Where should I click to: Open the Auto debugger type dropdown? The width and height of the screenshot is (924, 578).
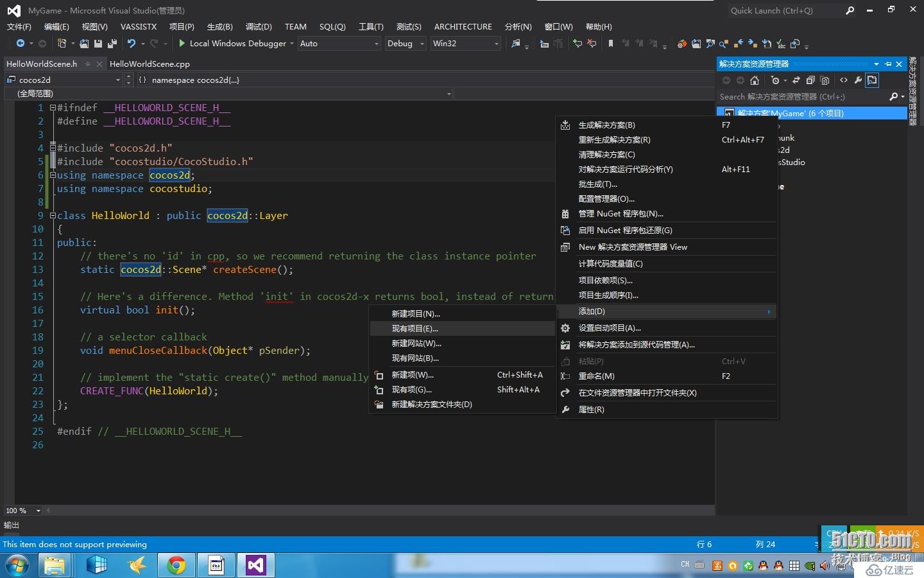click(339, 43)
